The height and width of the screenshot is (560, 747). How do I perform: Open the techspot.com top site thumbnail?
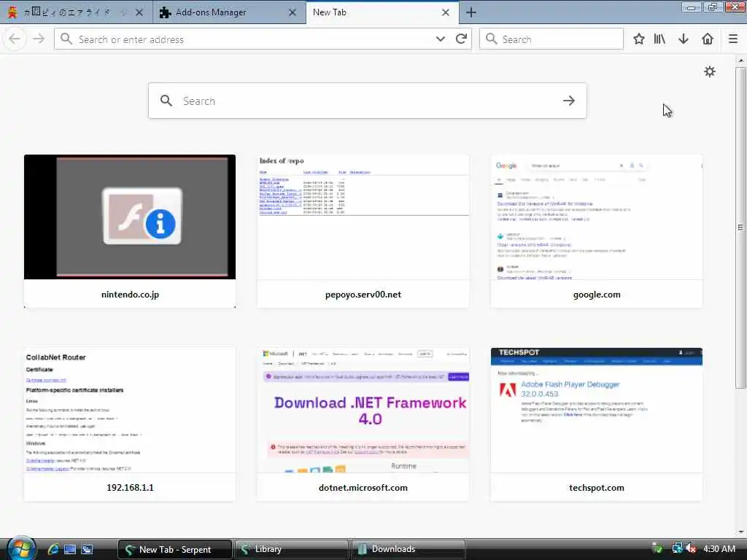click(597, 410)
